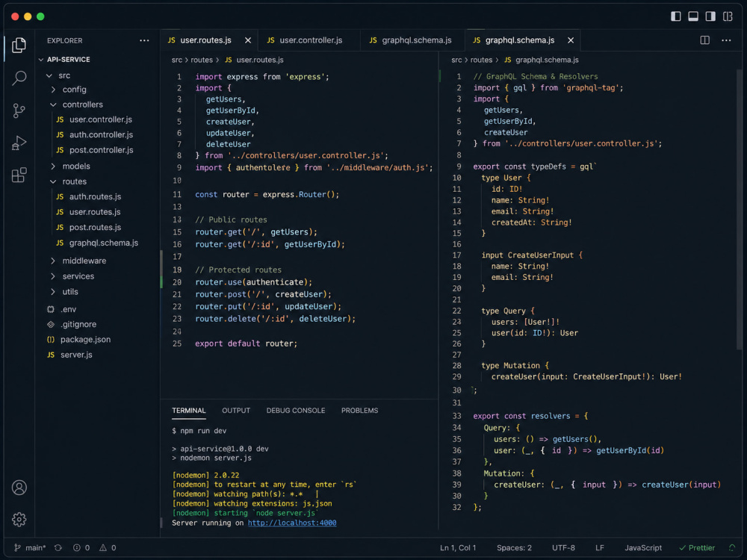
Task: Open the Manage gear icon
Action: (x=19, y=519)
